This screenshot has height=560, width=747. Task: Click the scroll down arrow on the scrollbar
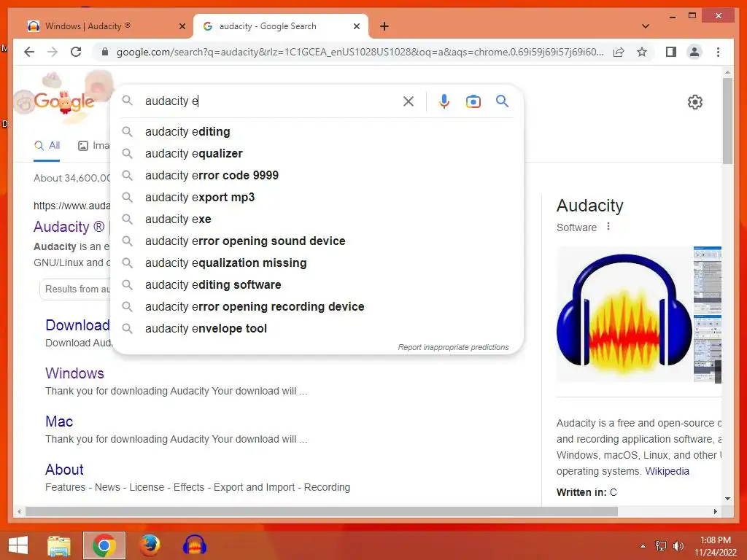click(x=727, y=499)
